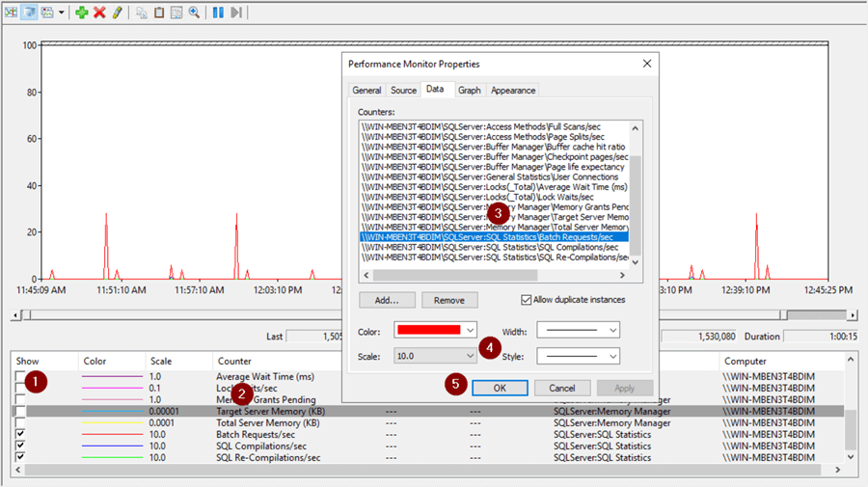Screen dimensions: 868x487
Task: Check Show box for Memory Grants Pending
Action: click(x=20, y=399)
